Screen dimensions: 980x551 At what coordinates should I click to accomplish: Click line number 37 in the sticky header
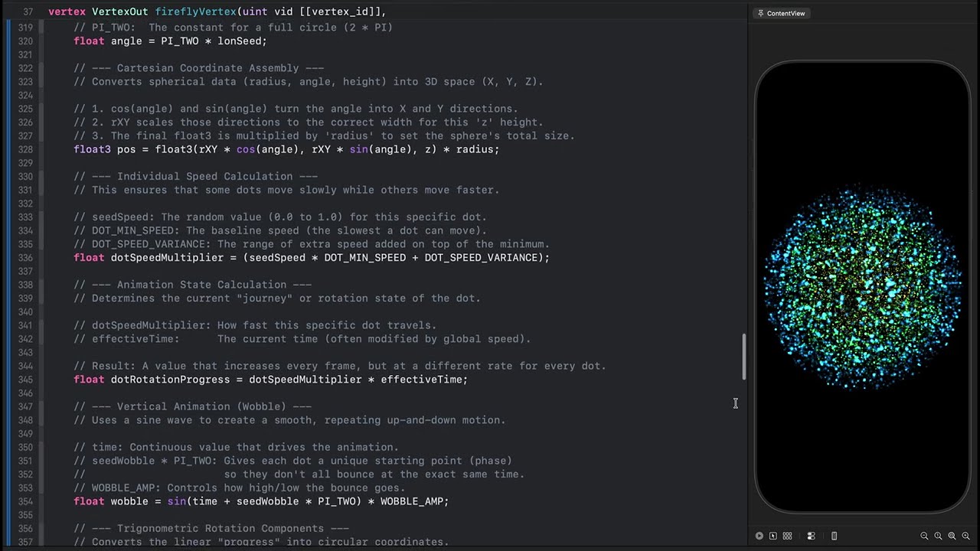pos(28,12)
